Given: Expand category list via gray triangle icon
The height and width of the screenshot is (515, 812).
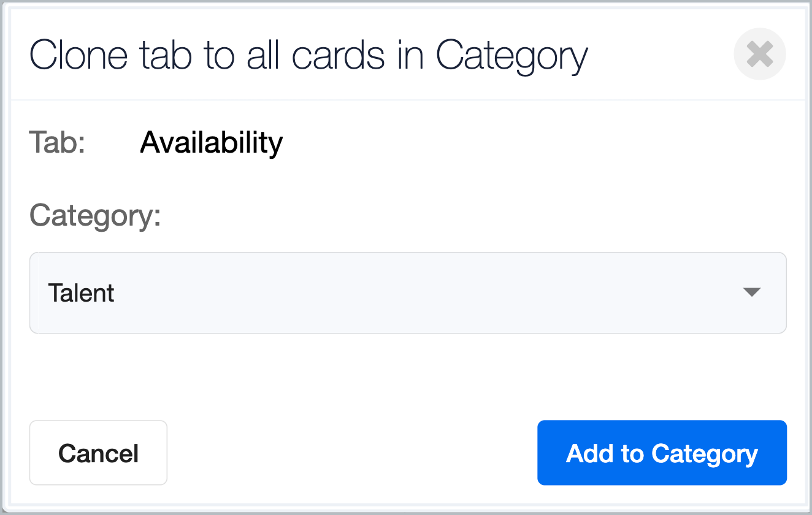Looking at the screenshot, I should click(752, 292).
